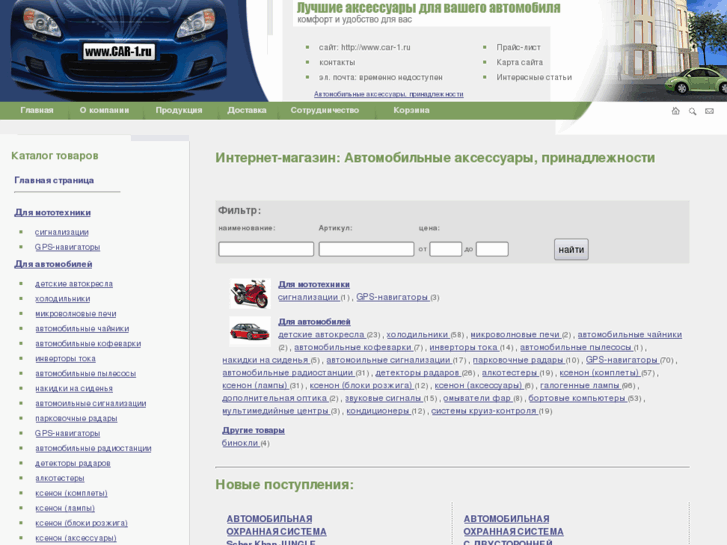Click the сайт: http://www.car-1.ru link
The image size is (727, 545).
(x=364, y=47)
